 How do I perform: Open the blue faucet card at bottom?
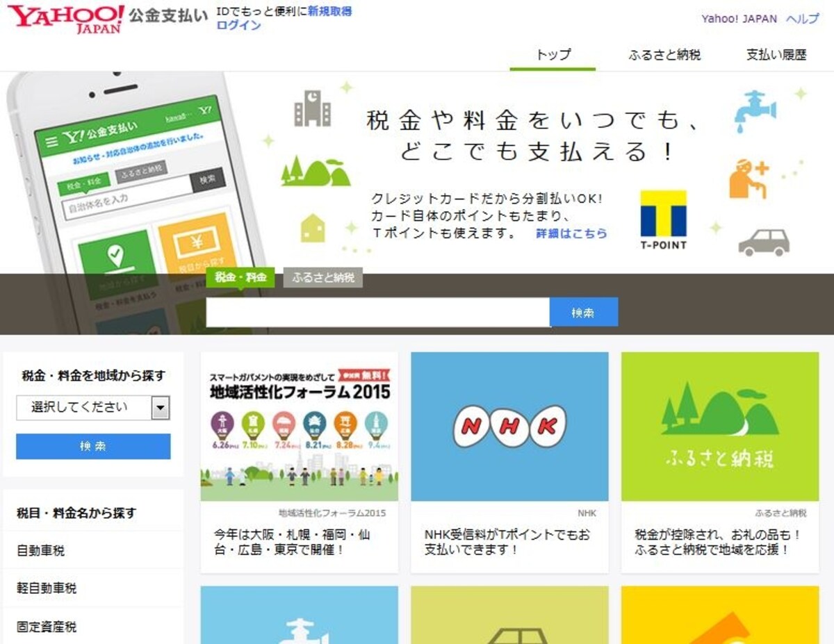pyautogui.click(x=300, y=615)
